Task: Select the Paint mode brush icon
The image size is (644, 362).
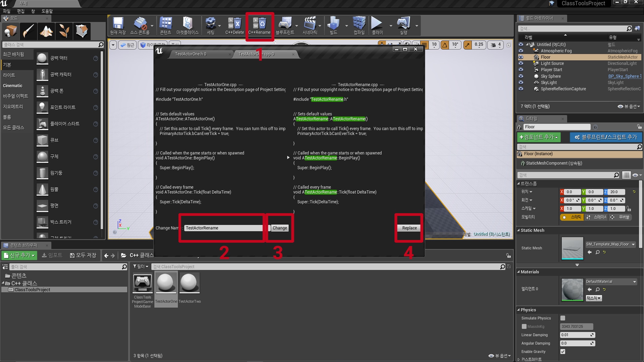Action: pos(28,31)
